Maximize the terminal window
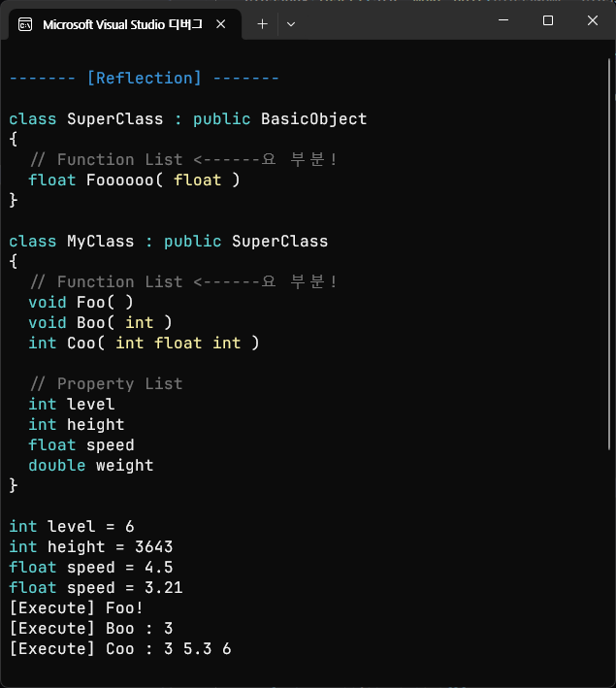616x688 pixels. pos(548,20)
